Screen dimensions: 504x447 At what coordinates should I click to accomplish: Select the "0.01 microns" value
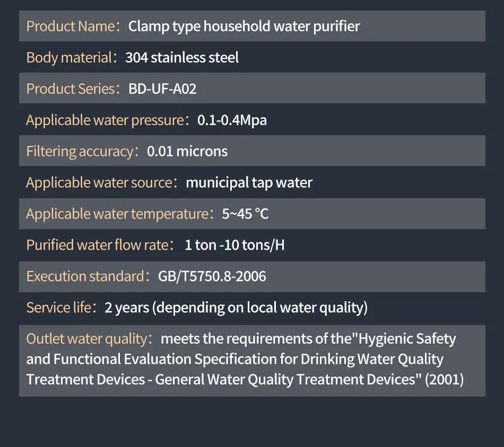(x=187, y=151)
